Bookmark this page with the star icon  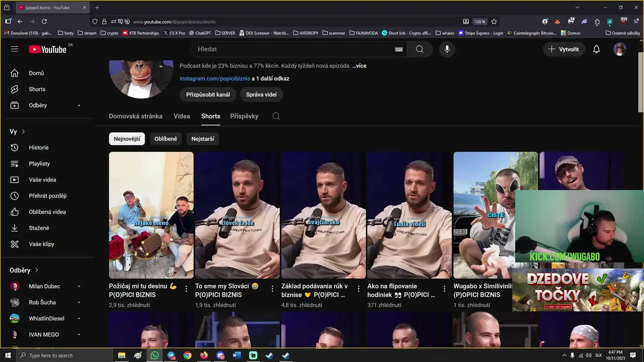pos(494,22)
